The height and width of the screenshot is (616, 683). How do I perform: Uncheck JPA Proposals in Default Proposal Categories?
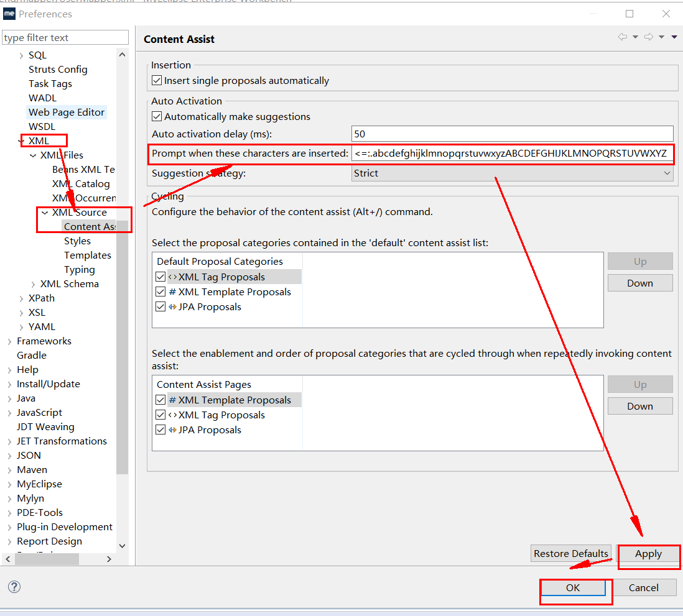(160, 306)
